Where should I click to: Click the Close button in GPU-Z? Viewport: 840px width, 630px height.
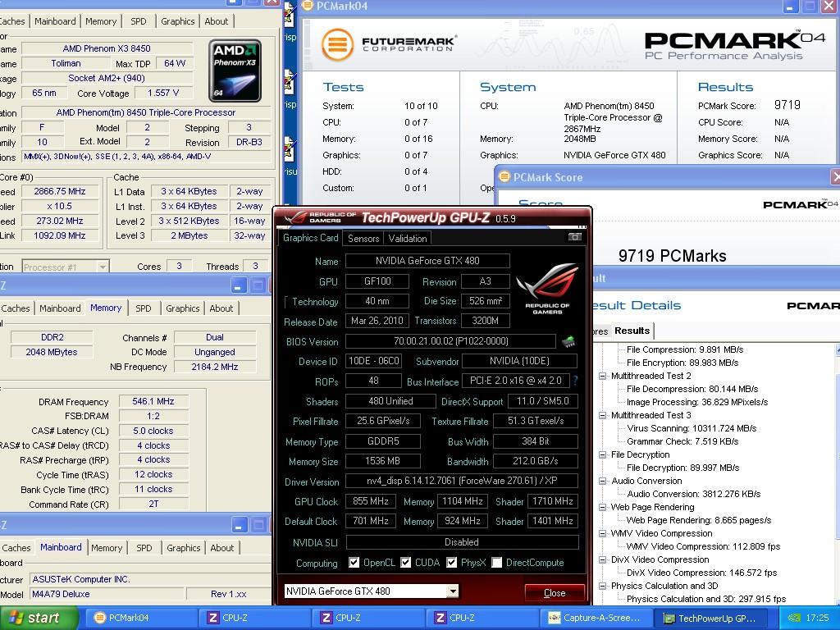point(555,592)
